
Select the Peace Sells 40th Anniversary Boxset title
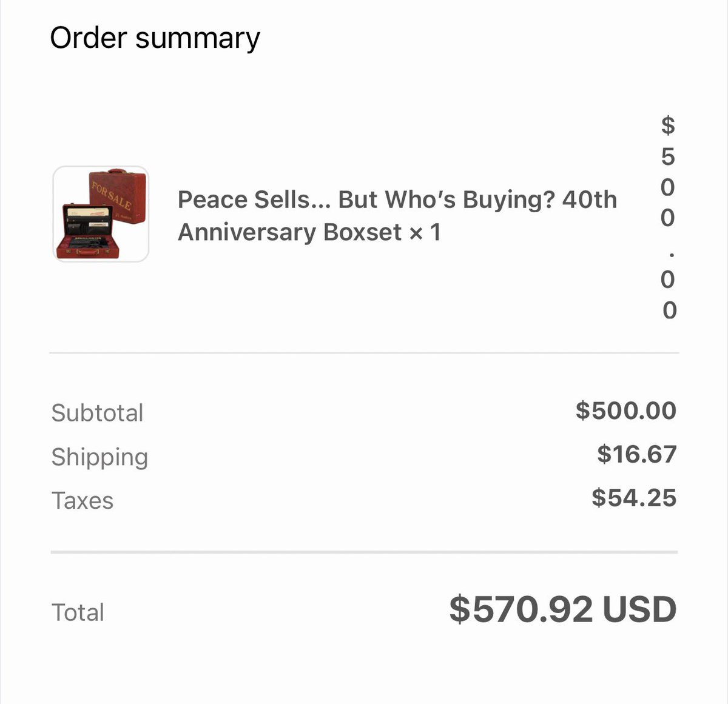click(x=397, y=216)
